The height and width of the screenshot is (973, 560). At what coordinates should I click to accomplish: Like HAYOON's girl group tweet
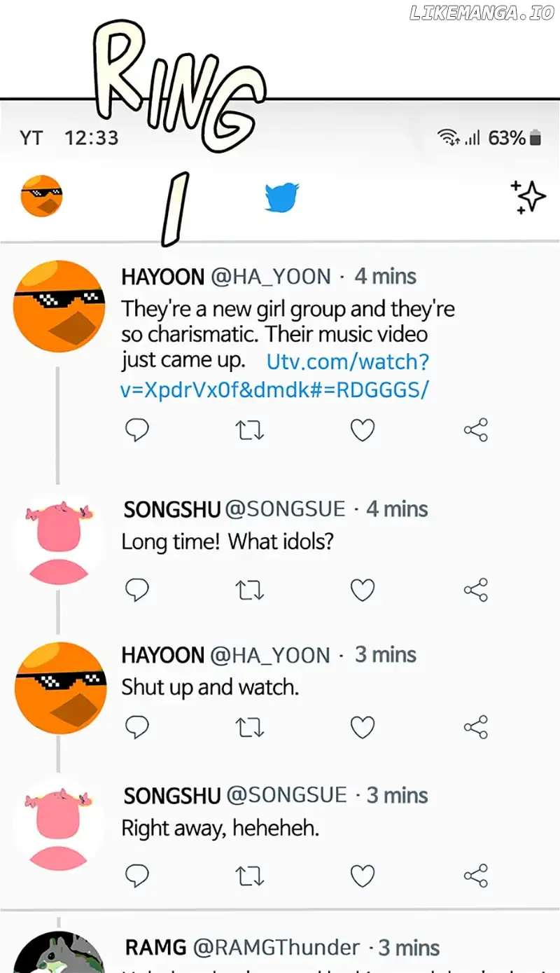coord(362,430)
